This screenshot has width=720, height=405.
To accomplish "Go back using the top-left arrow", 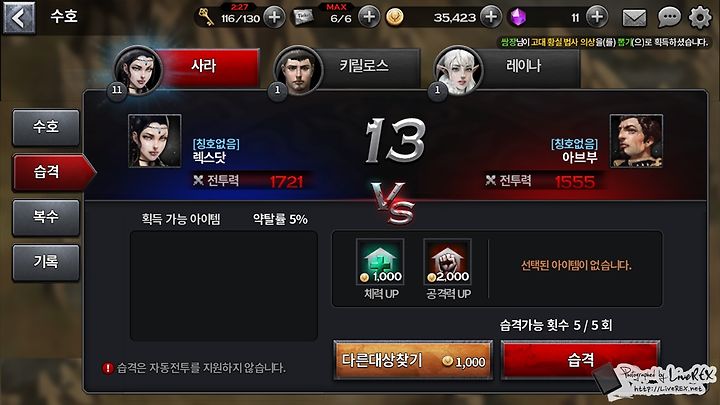I will 19,17.
